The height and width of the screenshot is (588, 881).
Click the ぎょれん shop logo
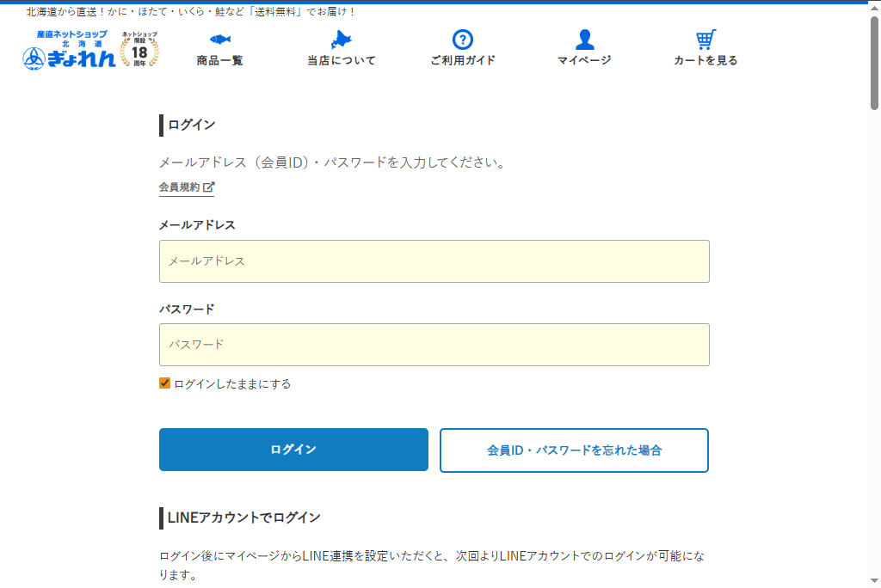click(69, 49)
